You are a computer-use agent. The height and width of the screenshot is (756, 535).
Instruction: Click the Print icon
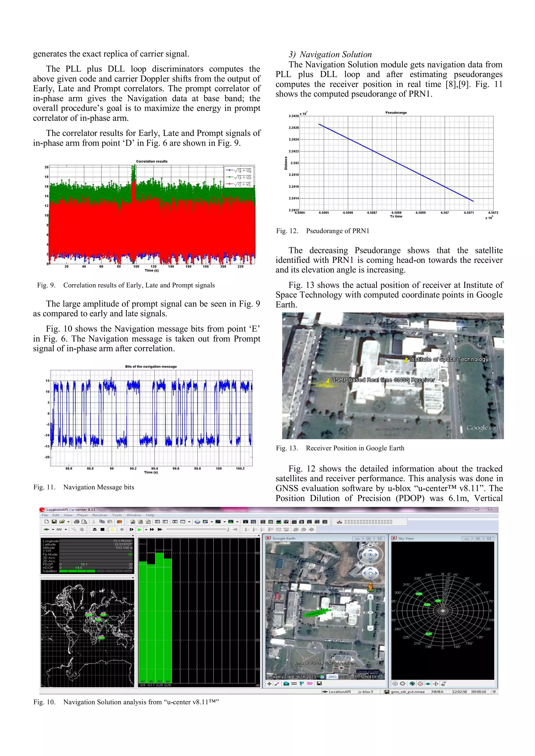[x=77, y=521]
